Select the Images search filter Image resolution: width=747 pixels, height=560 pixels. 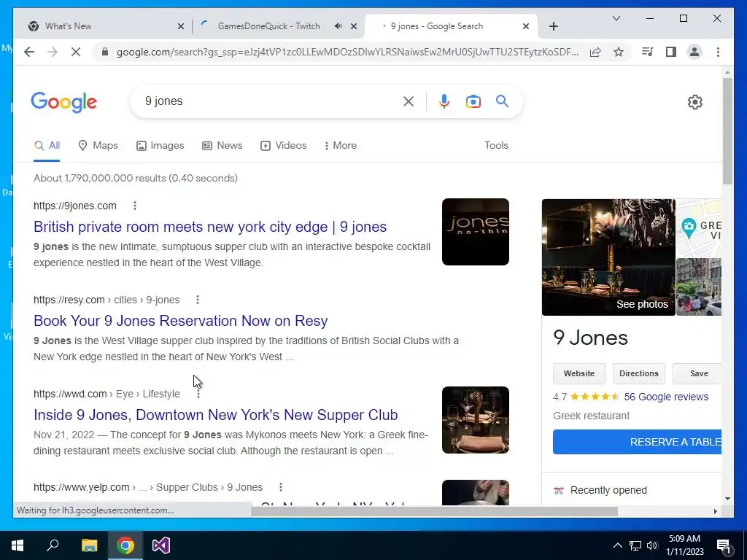point(160,146)
